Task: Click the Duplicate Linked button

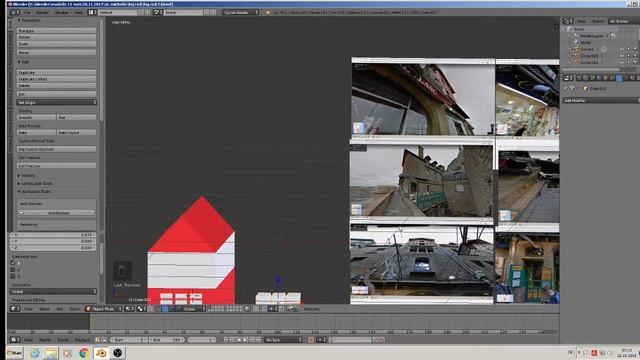Action: (x=56, y=79)
